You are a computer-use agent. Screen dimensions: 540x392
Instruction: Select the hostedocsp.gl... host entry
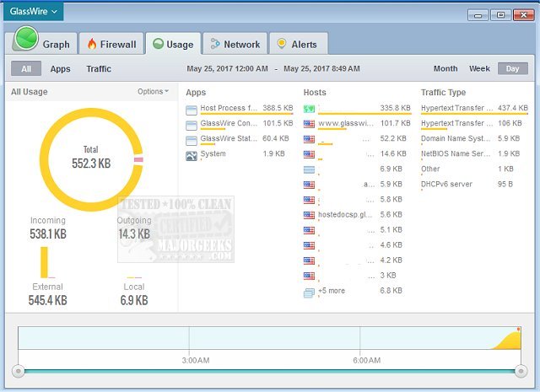357,215
